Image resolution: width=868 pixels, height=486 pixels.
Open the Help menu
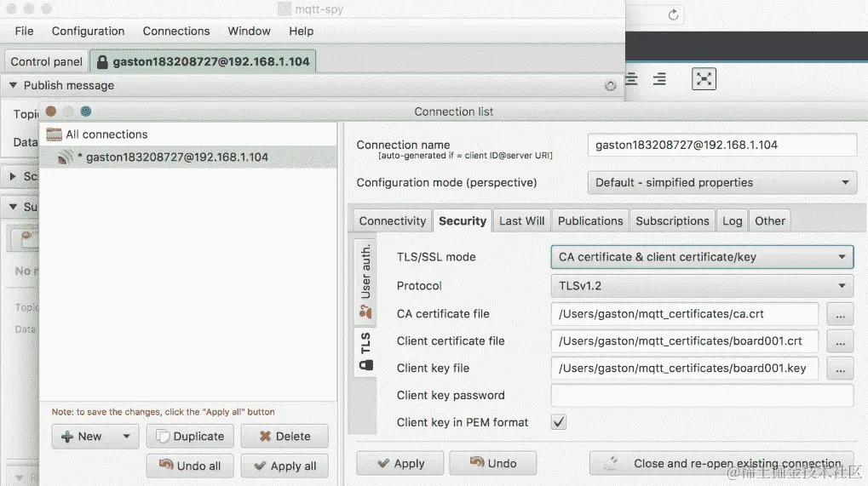point(302,31)
